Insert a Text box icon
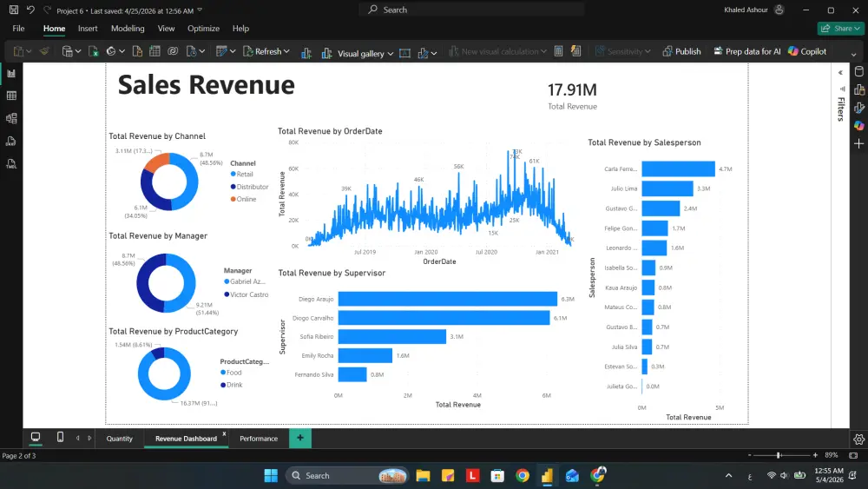This screenshot has height=489, width=868. pyautogui.click(x=404, y=53)
